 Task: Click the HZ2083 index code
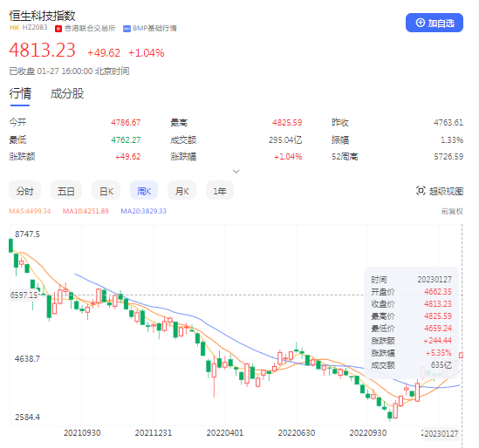click(x=35, y=28)
